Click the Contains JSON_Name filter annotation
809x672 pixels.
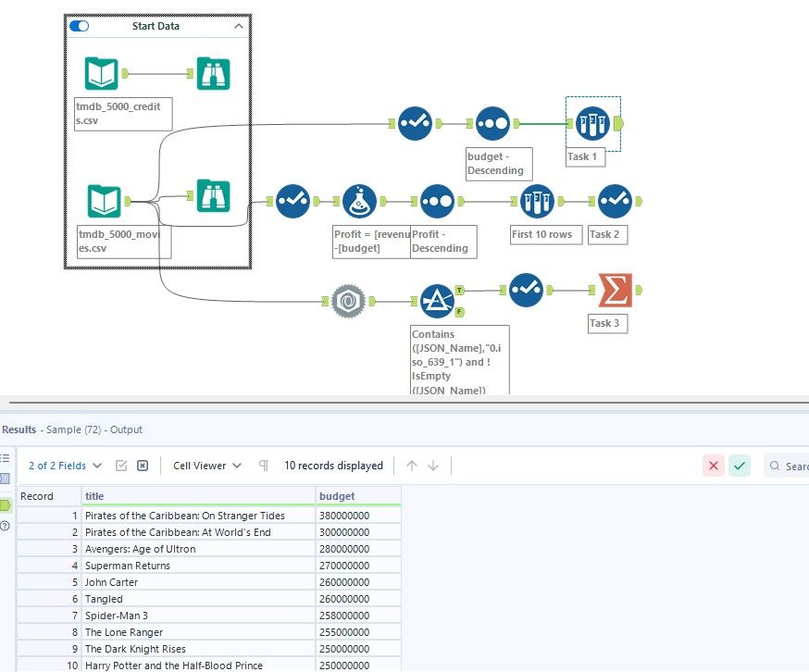(x=459, y=361)
